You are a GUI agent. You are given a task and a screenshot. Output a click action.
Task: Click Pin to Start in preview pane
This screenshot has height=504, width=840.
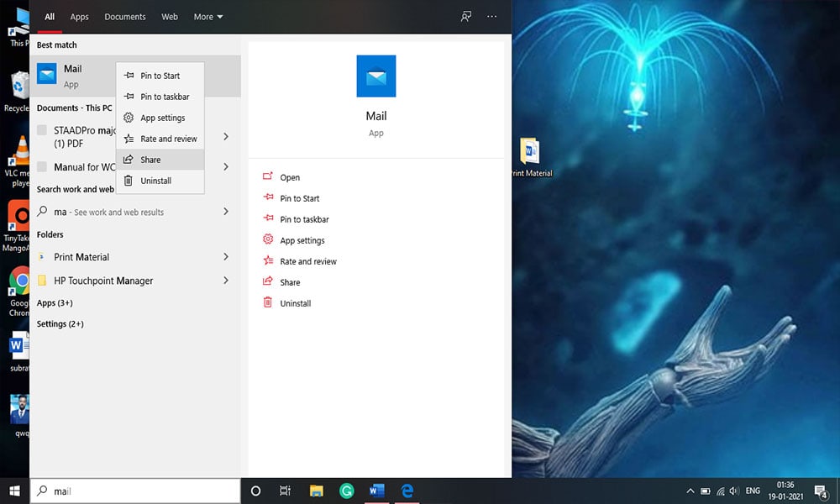[x=300, y=198]
